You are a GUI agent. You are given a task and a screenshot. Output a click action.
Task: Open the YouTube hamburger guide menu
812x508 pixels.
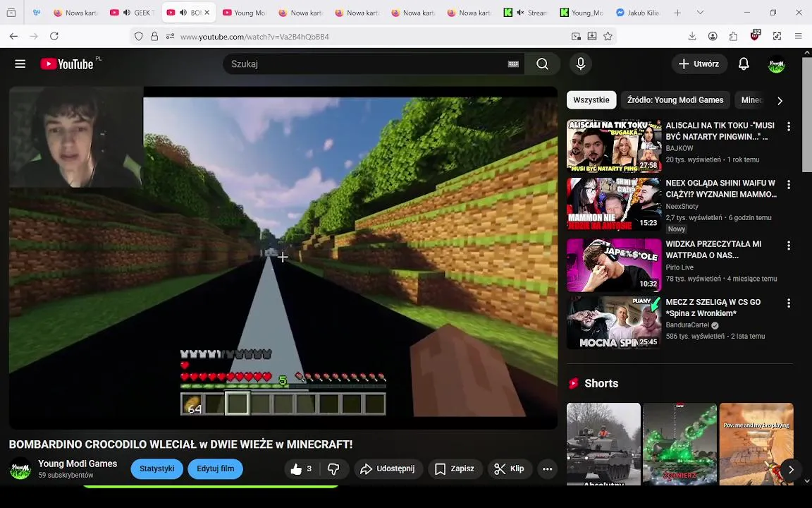coord(20,64)
